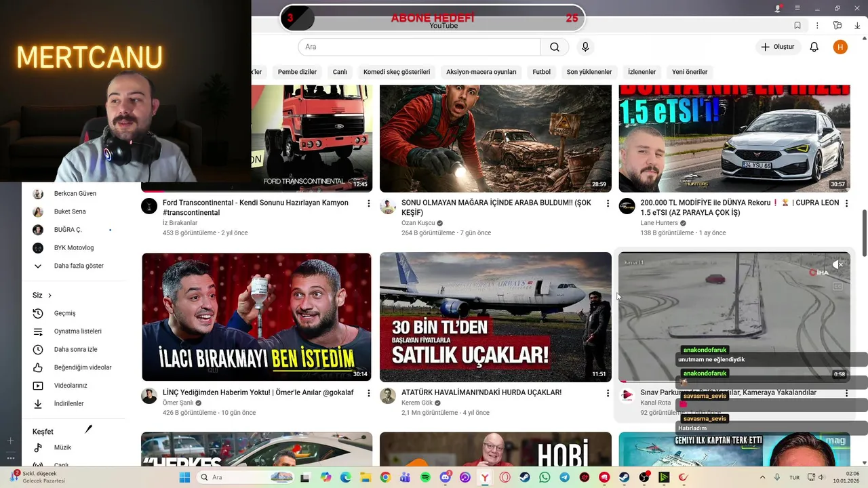Open Telegram from the taskbar

[x=564, y=477]
